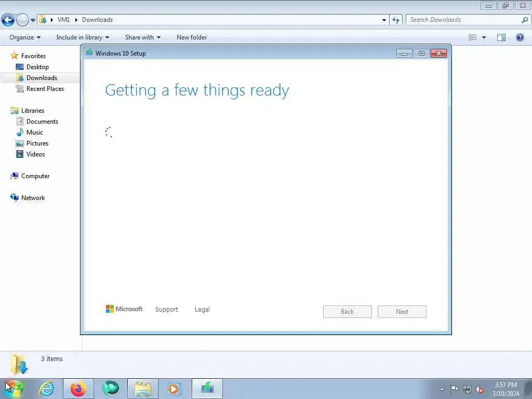The image size is (532, 399).
Task: Open Action Center flag icon
Action: [454, 389]
